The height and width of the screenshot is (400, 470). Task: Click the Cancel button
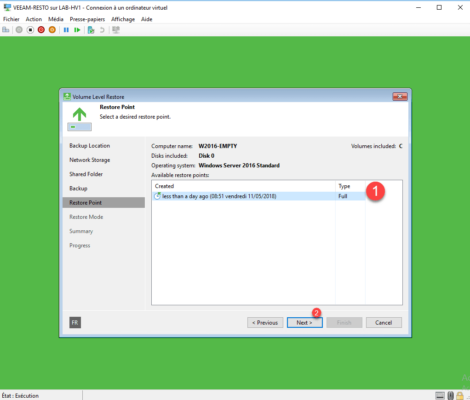point(384,323)
